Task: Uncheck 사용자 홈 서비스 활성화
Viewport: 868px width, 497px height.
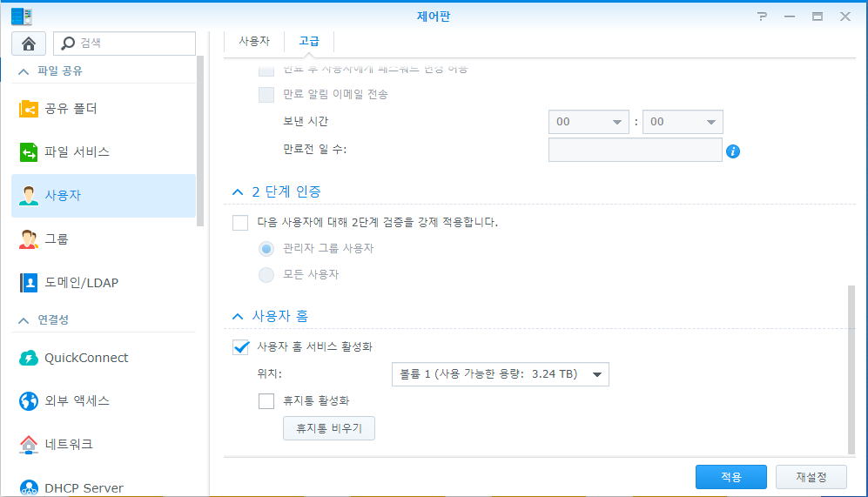Action: (240, 347)
